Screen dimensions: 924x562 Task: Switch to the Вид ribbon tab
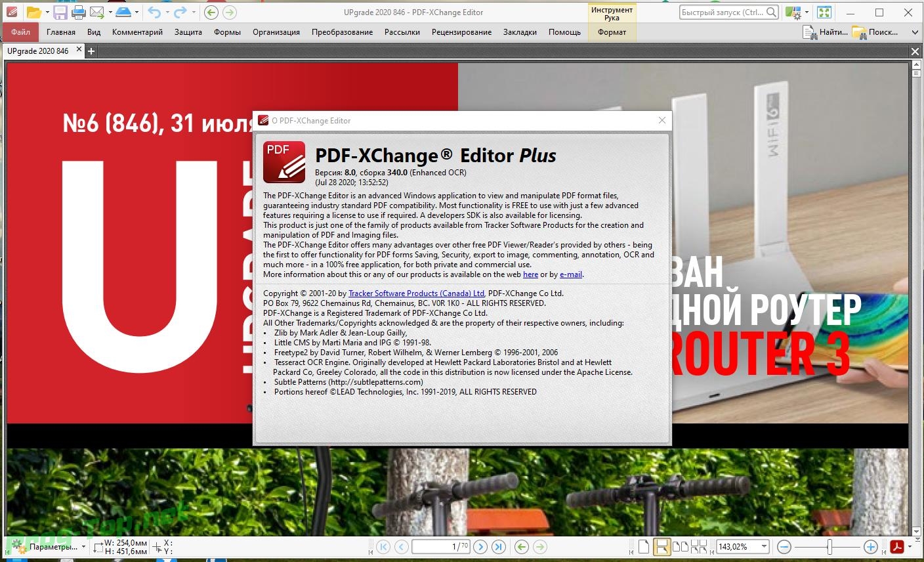(94, 32)
